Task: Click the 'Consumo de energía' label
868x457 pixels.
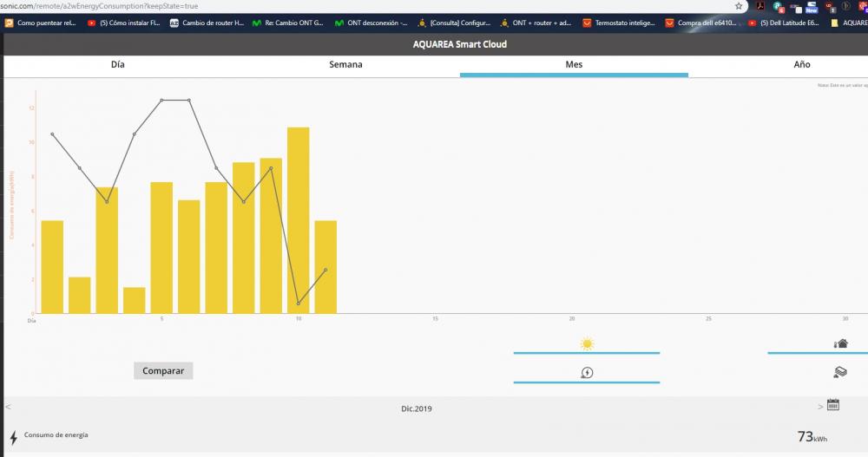Action: point(56,434)
